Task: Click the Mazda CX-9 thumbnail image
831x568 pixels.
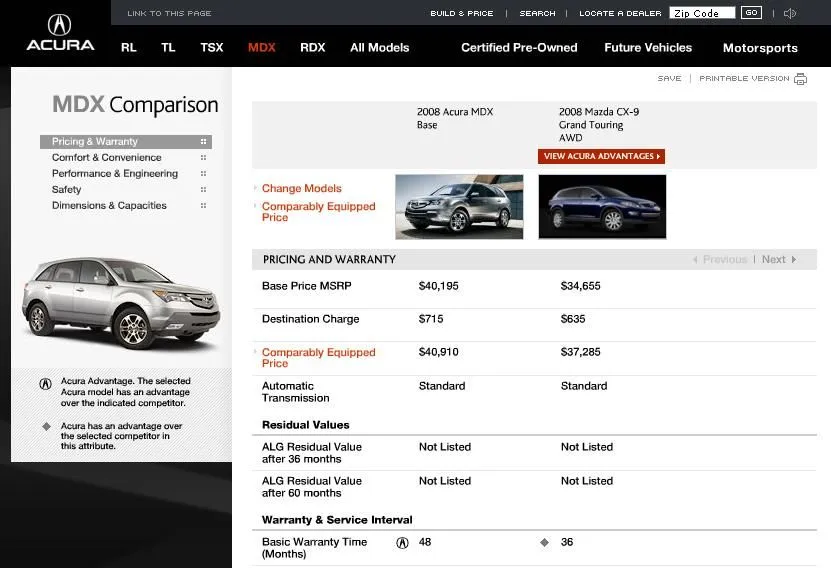Action: pos(601,206)
